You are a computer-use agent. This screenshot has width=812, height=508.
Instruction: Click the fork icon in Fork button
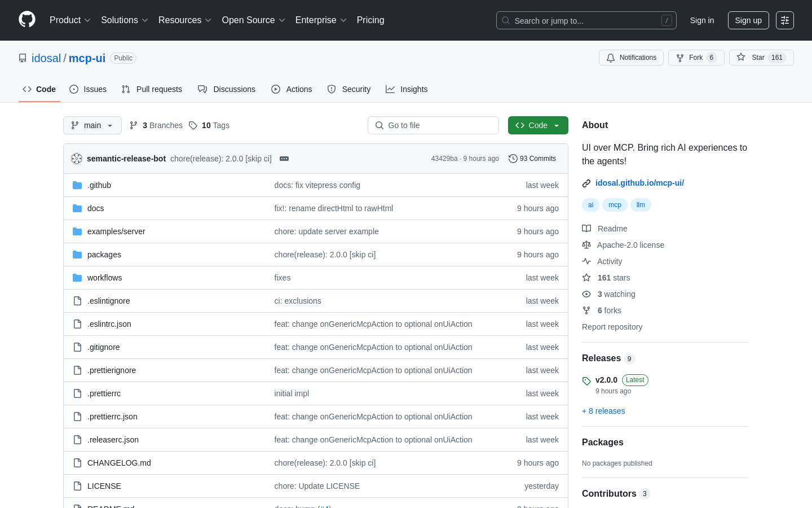coord(680,58)
